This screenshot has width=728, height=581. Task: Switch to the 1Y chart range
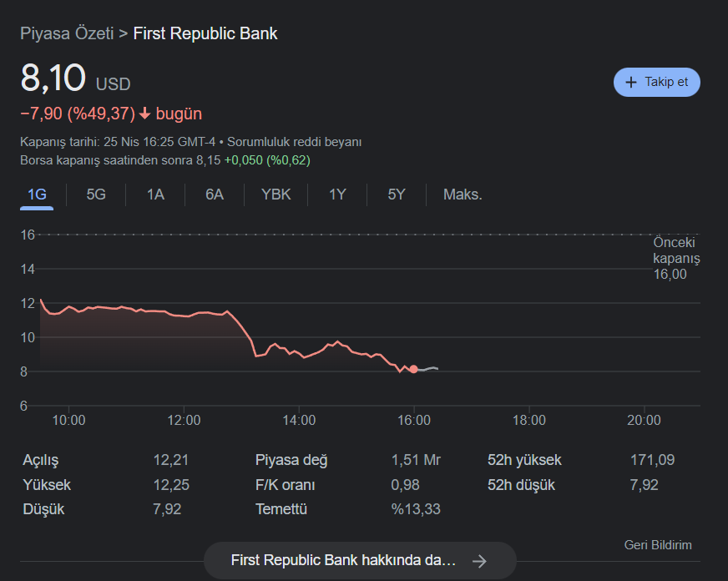[337, 195]
